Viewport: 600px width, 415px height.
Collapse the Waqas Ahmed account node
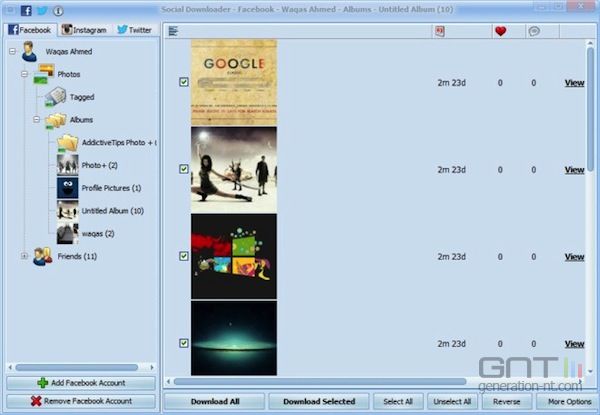tap(12, 51)
